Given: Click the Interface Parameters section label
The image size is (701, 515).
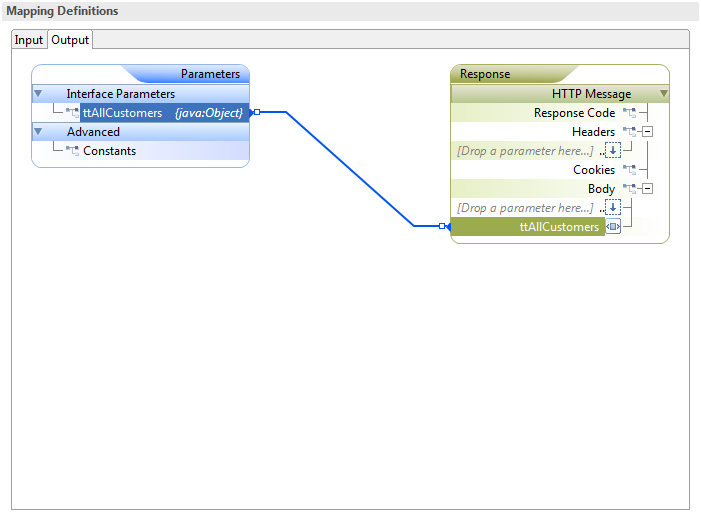Looking at the screenshot, I should pos(121,94).
